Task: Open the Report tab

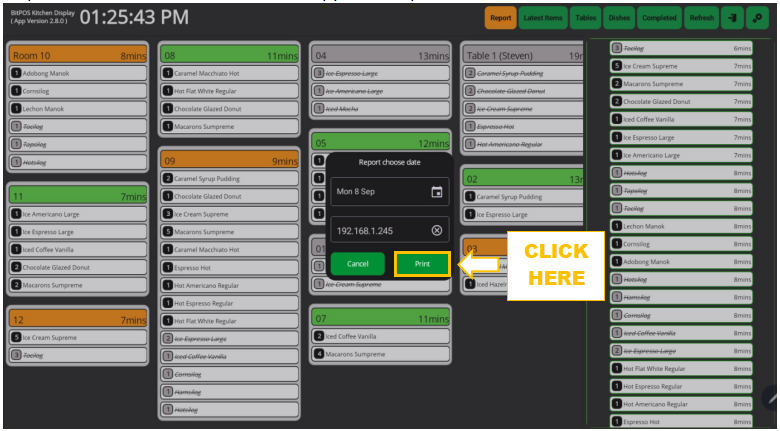Action: tap(500, 17)
